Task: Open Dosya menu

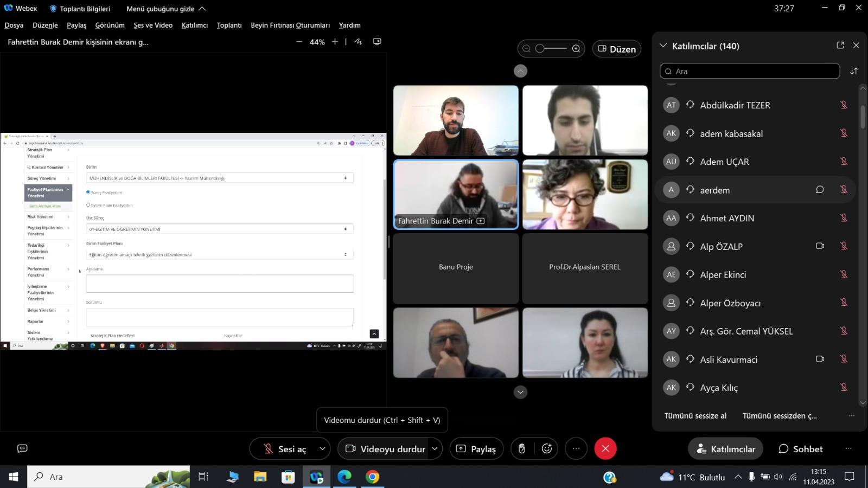Action: 14,25
